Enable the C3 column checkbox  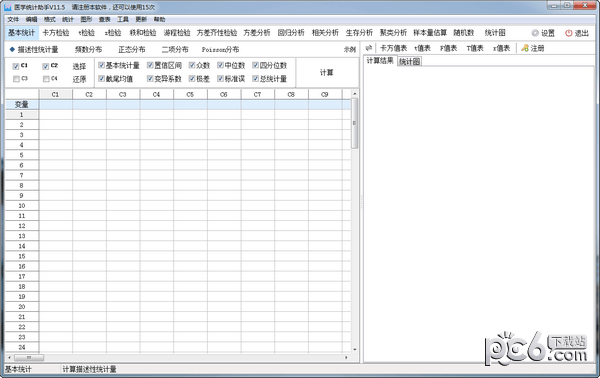16,79
